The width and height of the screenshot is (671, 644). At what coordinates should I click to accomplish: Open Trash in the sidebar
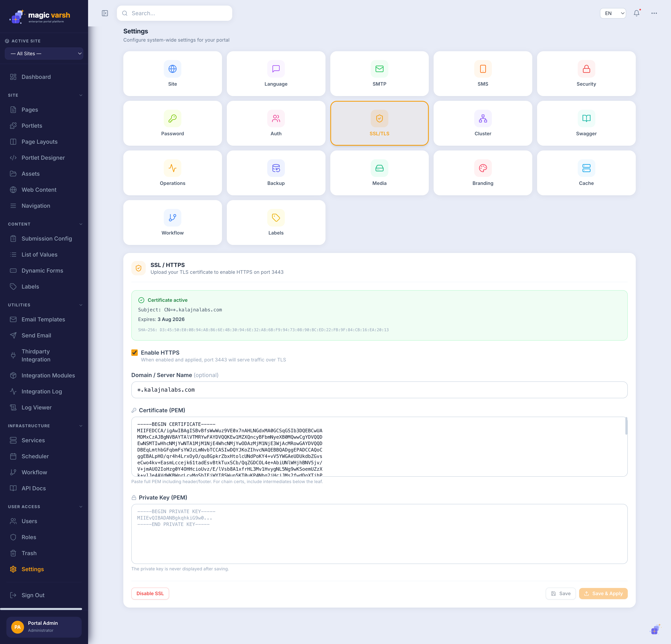(44, 553)
